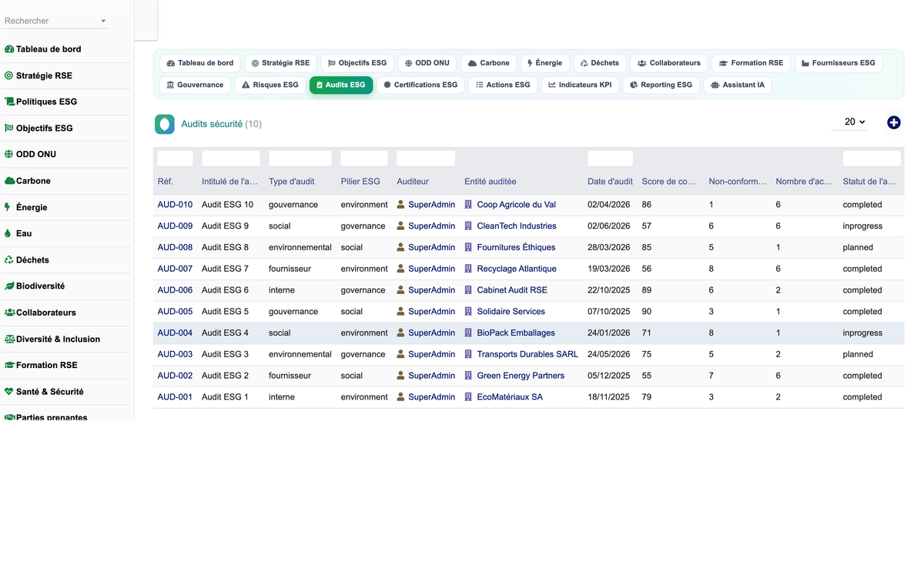Click the blue plus add-audit icon
The image size is (924, 572).
[x=893, y=122]
